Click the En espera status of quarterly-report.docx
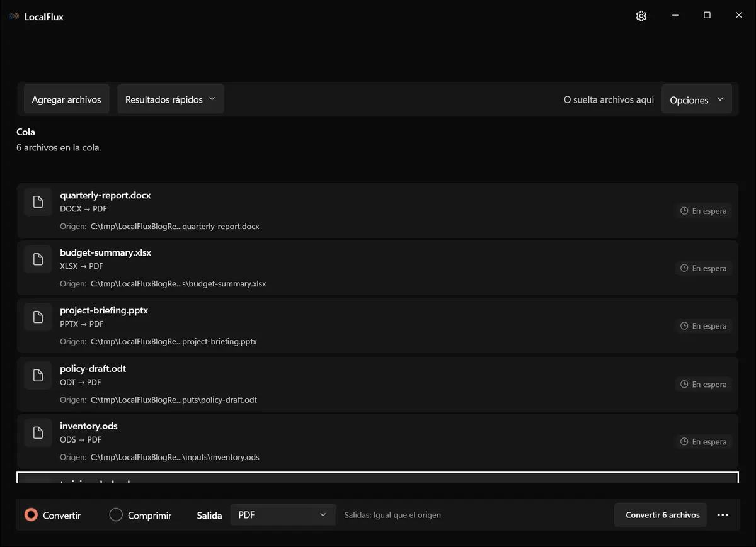The image size is (756, 547). [x=704, y=211]
